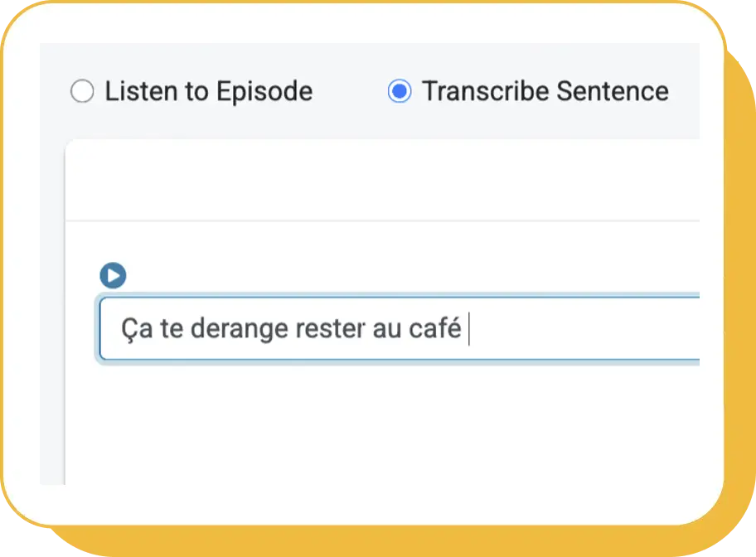Select the Listen to Episode radio button

(82, 91)
